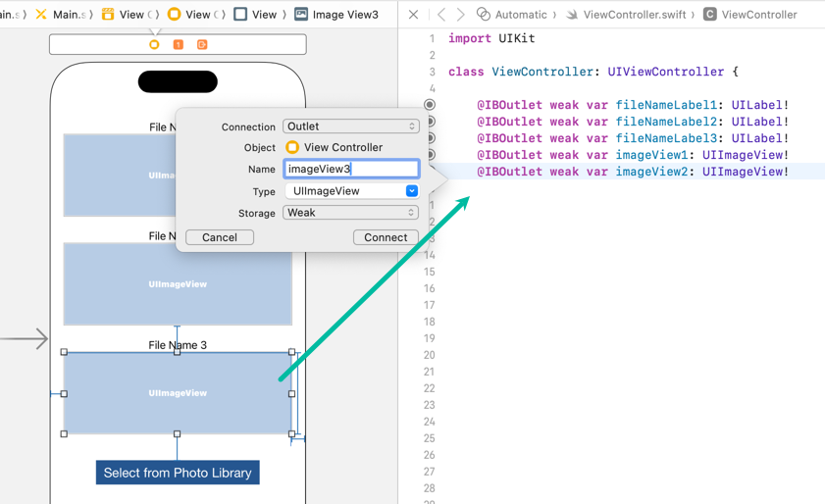Go forward using the editor's right arrow
Image resolution: width=825 pixels, height=504 pixels.
[x=460, y=15]
